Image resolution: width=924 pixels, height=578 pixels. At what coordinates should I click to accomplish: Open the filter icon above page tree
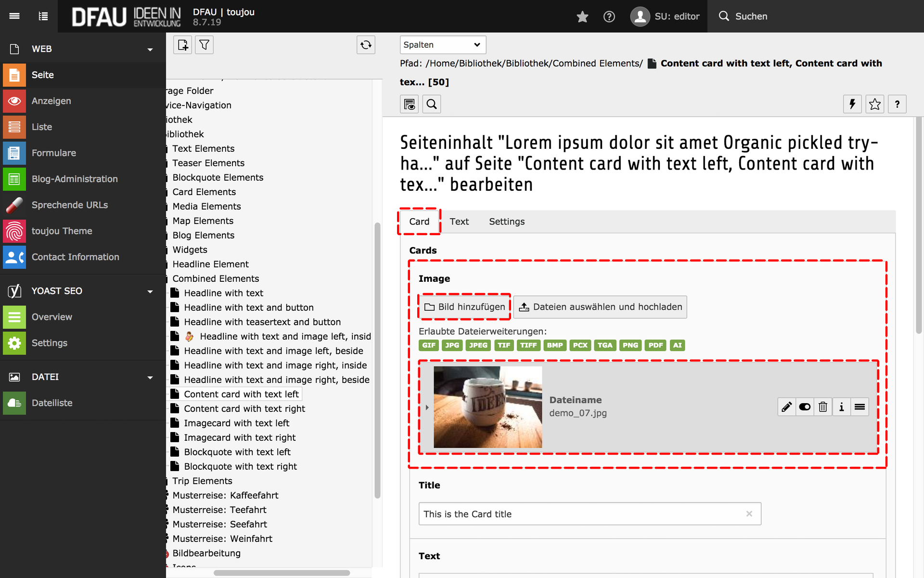coord(204,45)
